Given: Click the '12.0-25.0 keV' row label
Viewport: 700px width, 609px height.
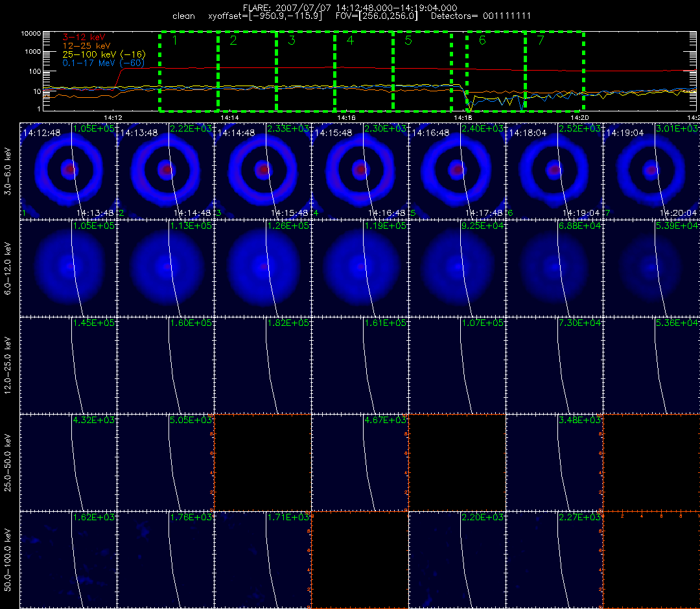Looking at the screenshot, I should 8,365.
